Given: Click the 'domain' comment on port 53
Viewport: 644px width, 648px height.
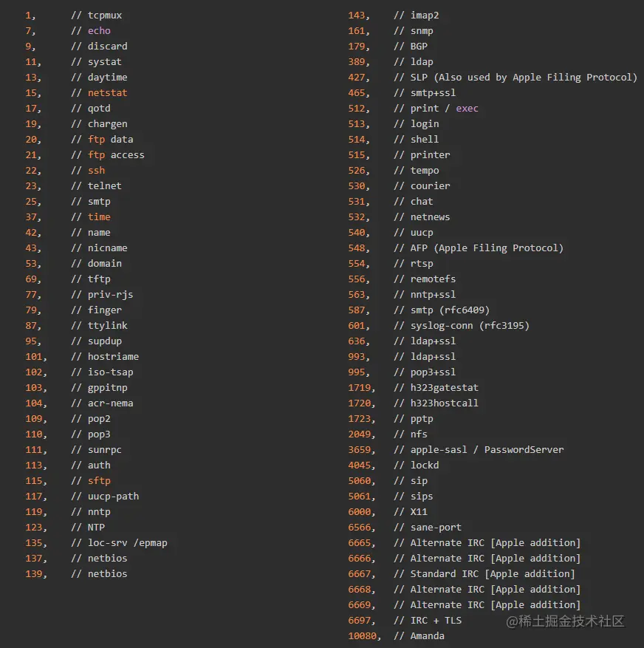Looking at the screenshot, I should coord(105,264).
